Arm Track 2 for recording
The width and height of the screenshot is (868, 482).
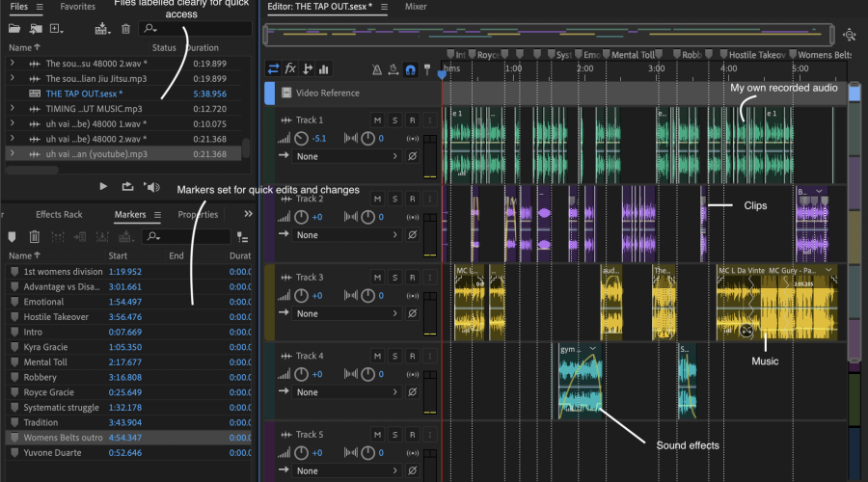(x=412, y=200)
